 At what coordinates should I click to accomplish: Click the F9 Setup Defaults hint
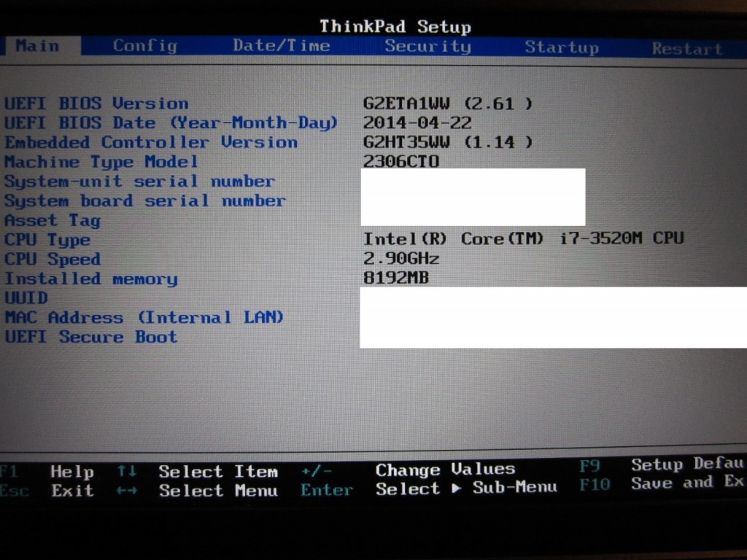point(662,464)
